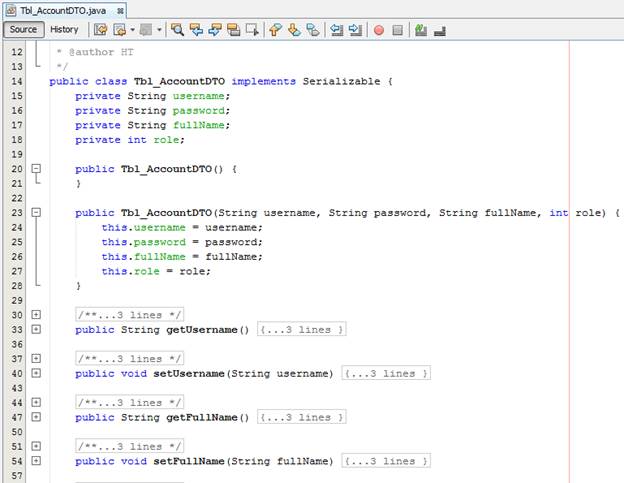This screenshot has width=624, height=483.
Task: Click class name Tbl_AccountDTO on line 14
Action: [179, 82]
